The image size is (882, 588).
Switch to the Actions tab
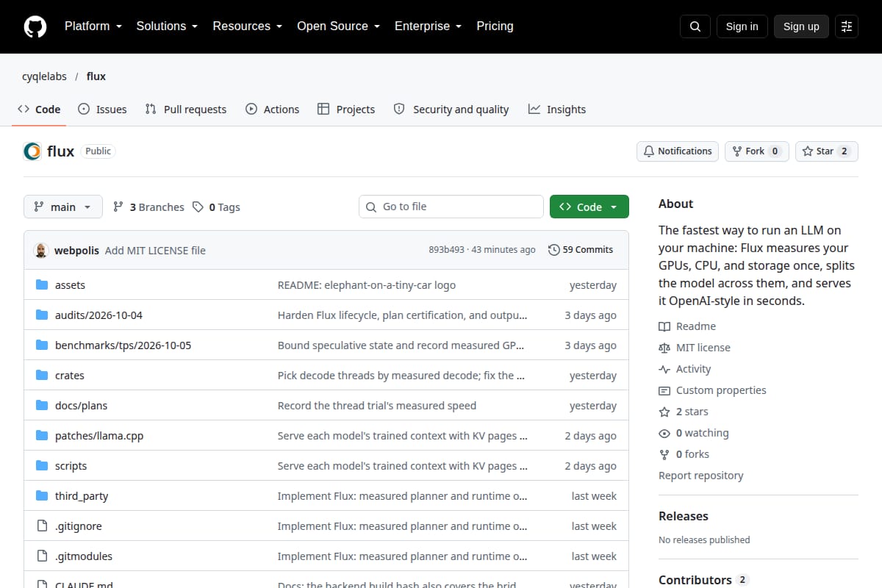[273, 110]
